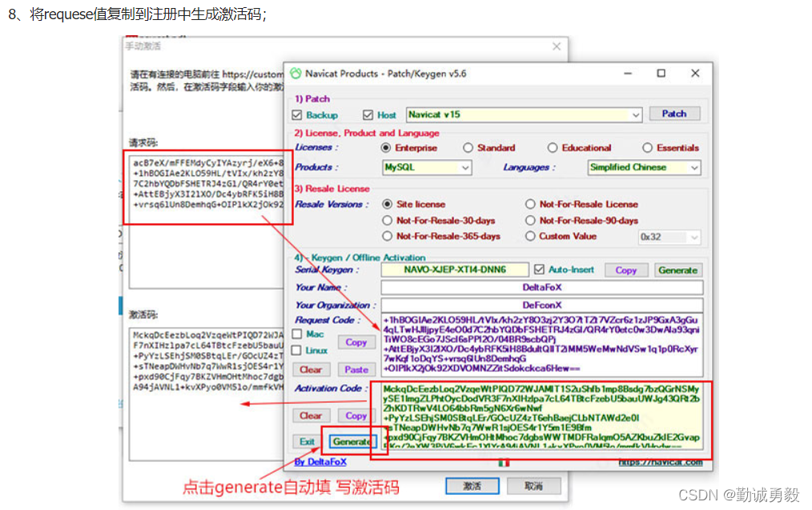This screenshot has height=510, width=812.
Task: Copy the Request Code
Action: (x=356, y=342)
